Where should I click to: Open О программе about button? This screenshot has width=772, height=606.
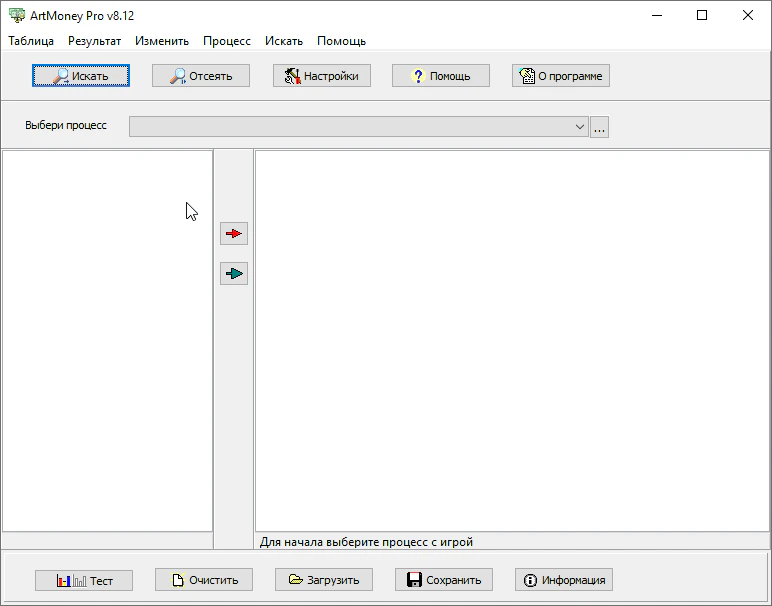[x=560, y=76]
